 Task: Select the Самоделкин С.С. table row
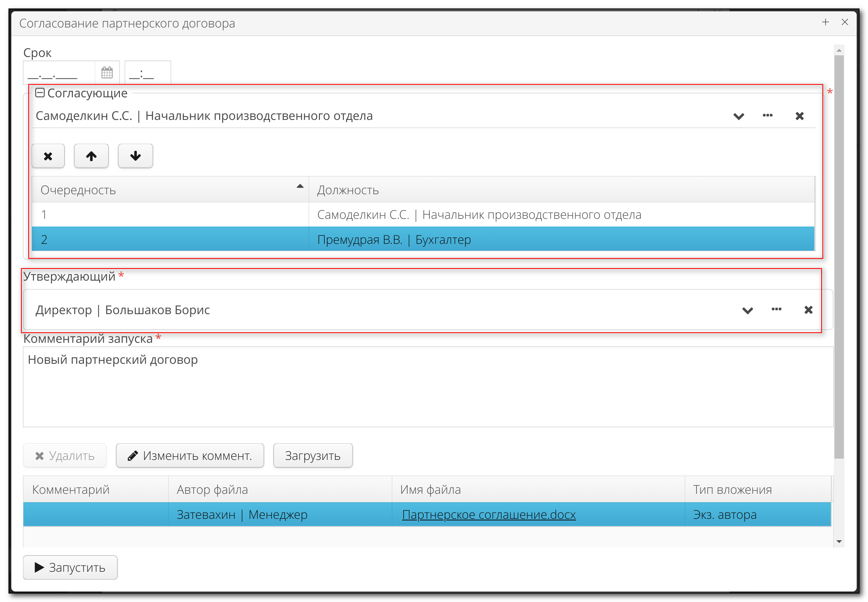point(479,215)
